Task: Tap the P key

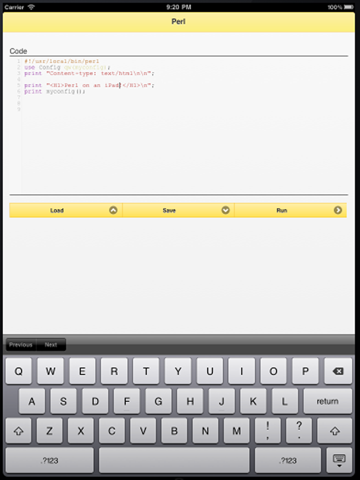Action: (305, 371)
